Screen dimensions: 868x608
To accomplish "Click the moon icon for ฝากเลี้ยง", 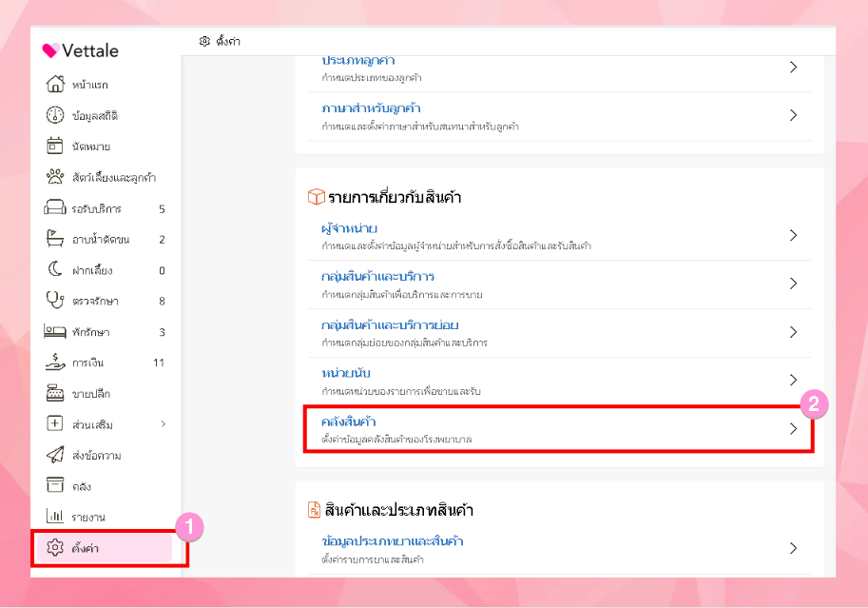I will coord(55,269).
